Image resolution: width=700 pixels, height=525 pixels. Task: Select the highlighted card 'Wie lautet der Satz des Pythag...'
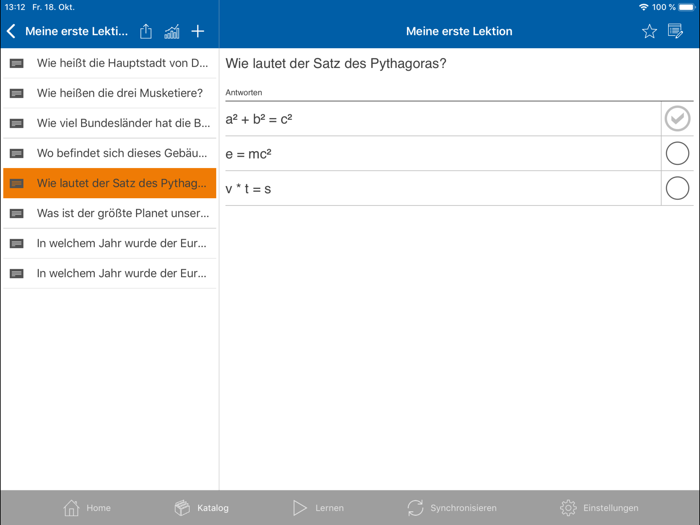(110, 183)
